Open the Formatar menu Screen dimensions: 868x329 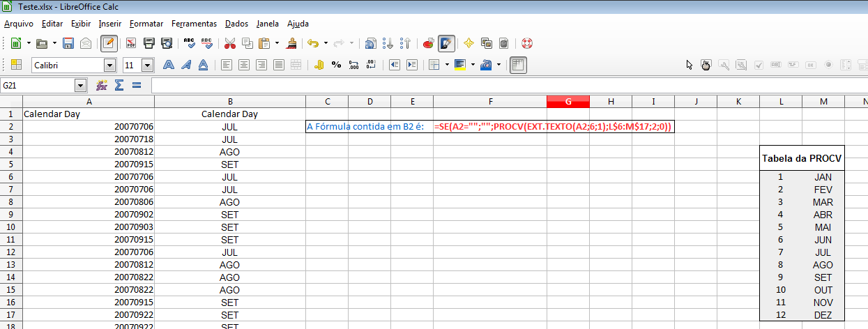[x=146, y=23]
